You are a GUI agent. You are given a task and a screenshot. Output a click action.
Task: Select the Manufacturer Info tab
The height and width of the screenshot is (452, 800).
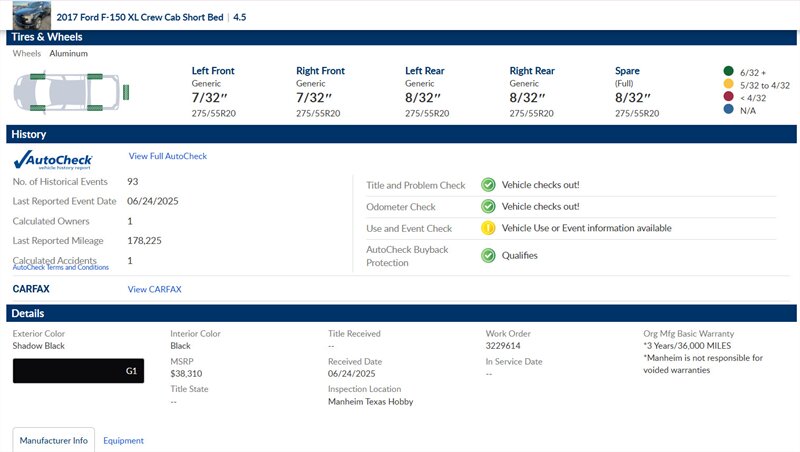[54, 440]
